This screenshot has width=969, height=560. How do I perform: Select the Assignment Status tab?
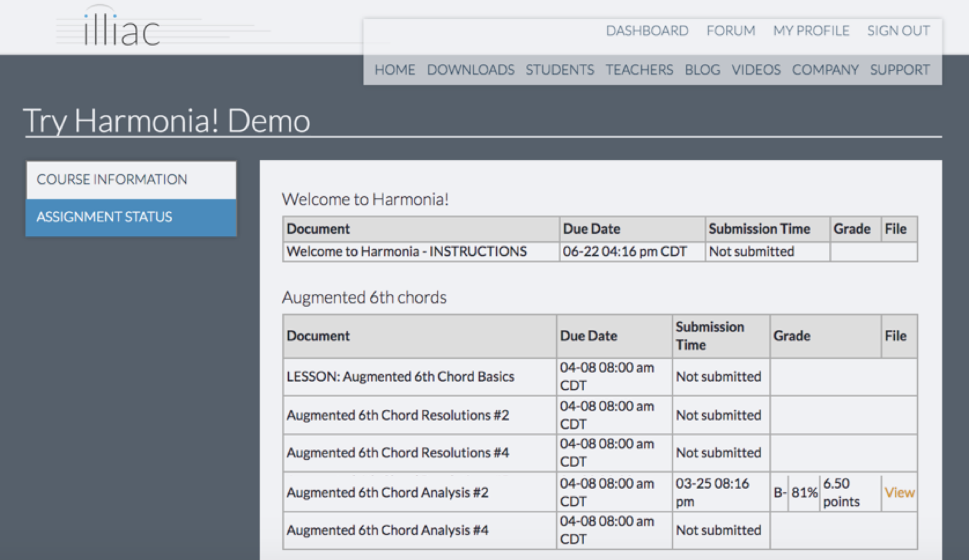tap(131, 217)
